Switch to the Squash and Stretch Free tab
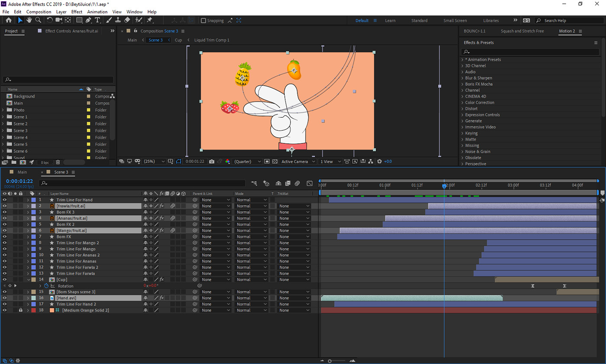606x364 pixels. [x=522, y=31]
